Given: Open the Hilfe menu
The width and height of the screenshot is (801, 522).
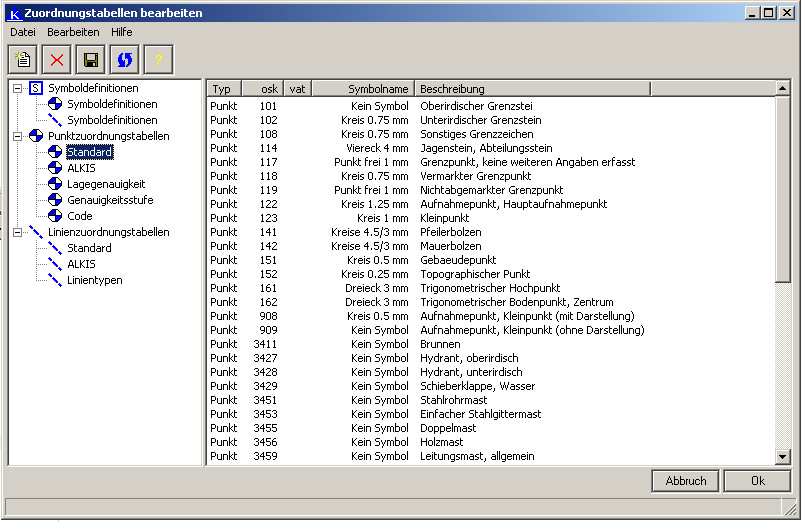Looking at the screenshot, I should coord(121,32).
